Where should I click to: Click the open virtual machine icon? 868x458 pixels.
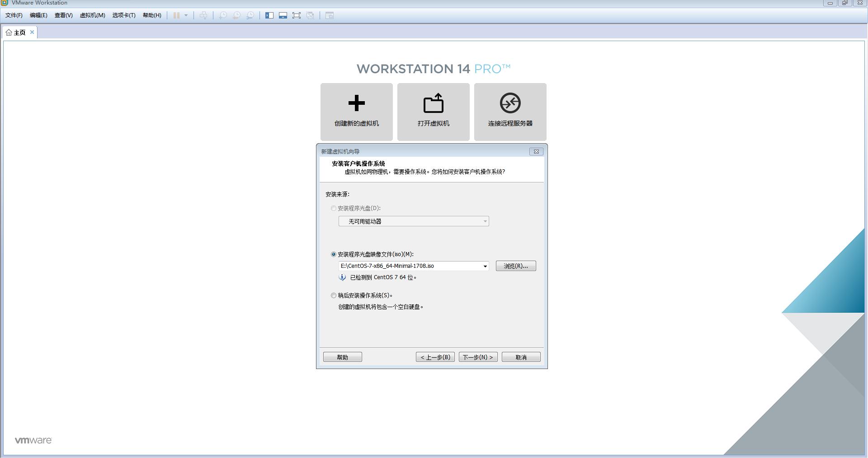(x=433, y=103)
